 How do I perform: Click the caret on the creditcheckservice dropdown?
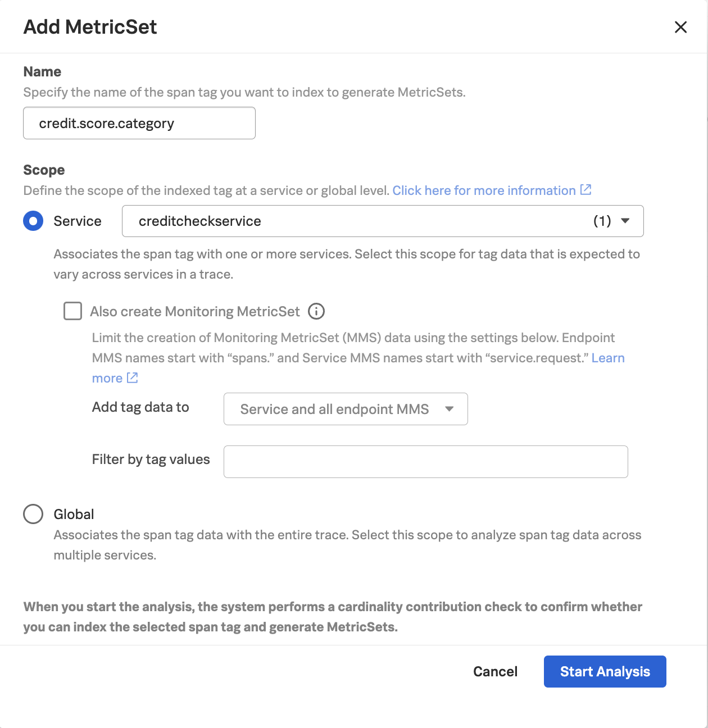[625, 221]
